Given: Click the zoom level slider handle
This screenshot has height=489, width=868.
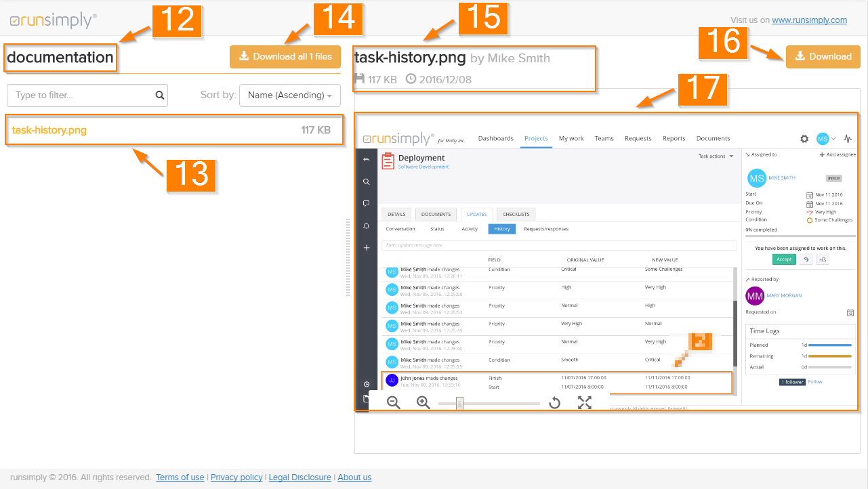Looking at the screenshot, I should [x=459, y=404].
